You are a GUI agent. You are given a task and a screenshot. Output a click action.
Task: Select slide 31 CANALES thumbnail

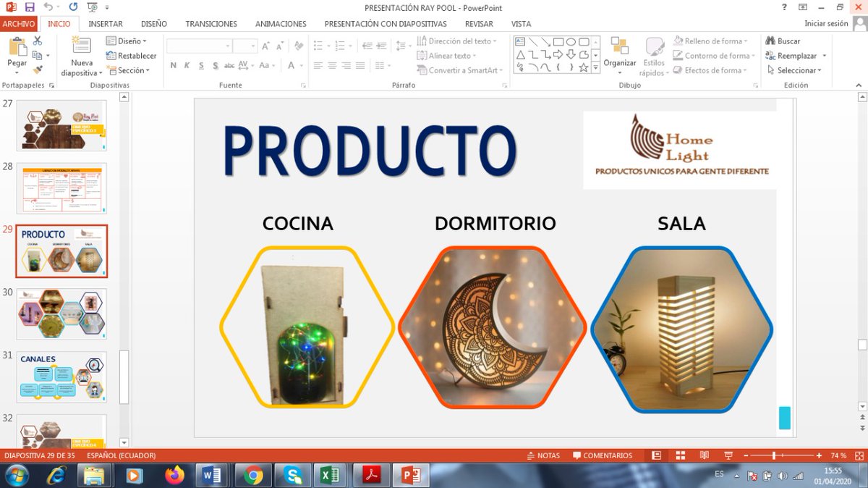coord(61,377)
